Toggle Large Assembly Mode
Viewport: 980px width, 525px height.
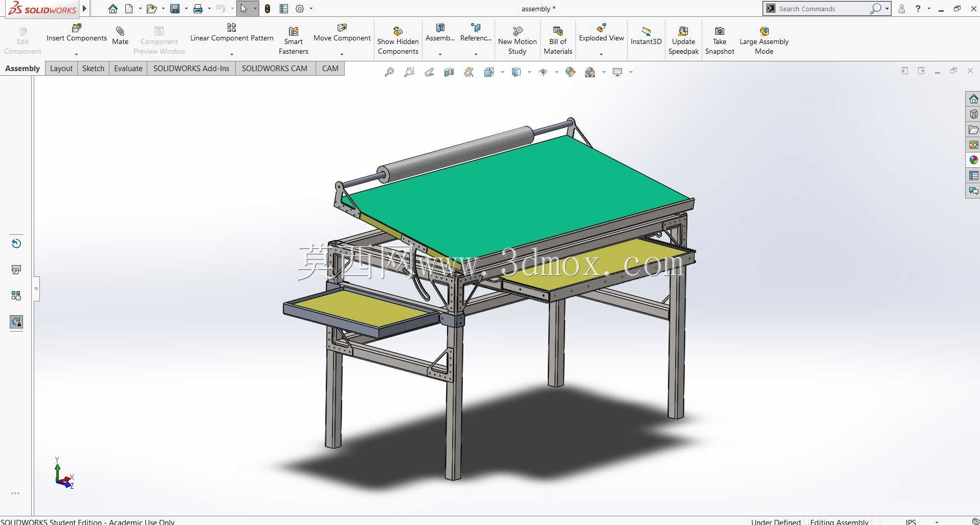[x=764, y=40]
